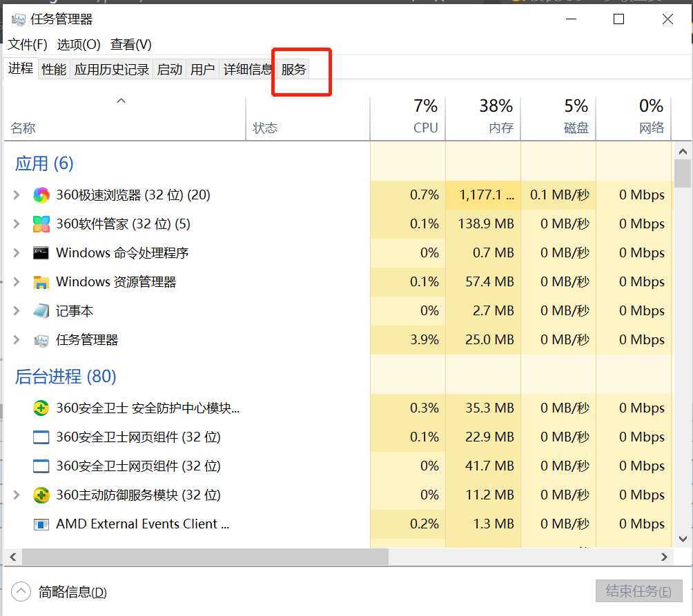Expand the Windows 资源管理器 entry
Screen dimensions: 693x616
pyautogui.click(x=17, y=281)
